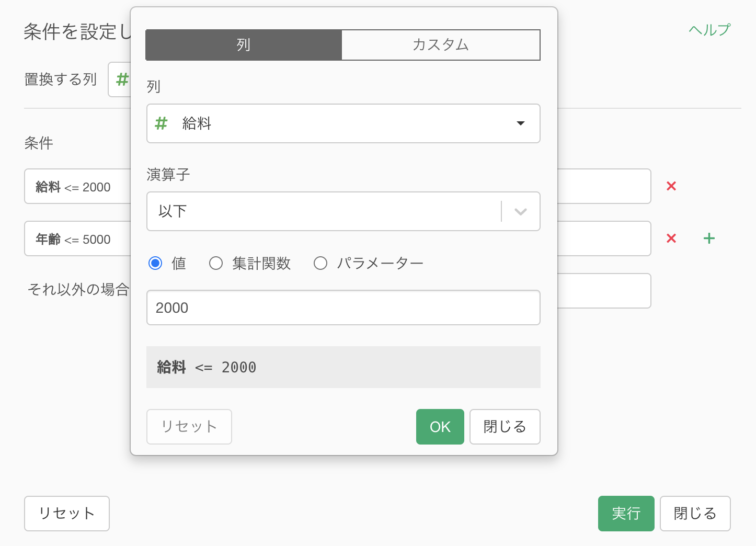Delete the 給料 <= 2000 condition row

click(671, 186)
